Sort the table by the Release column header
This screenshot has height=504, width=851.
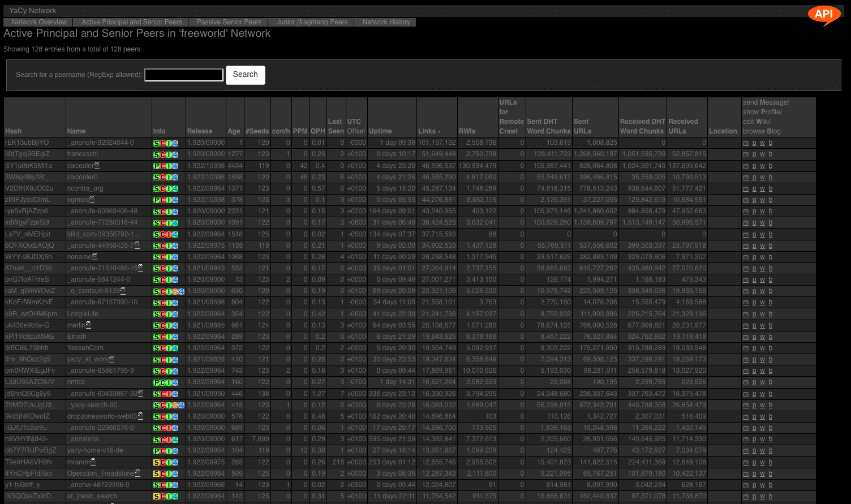200,131
